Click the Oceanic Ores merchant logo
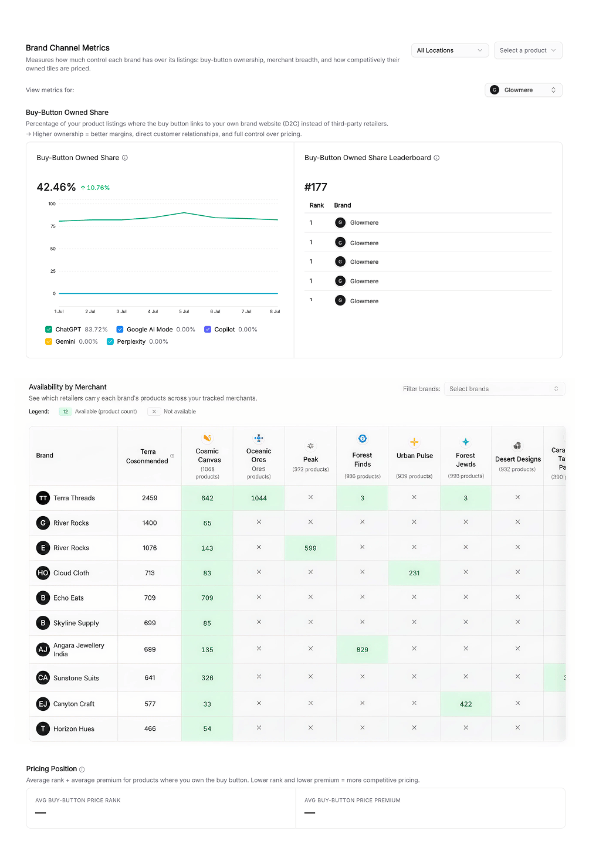Screen dimensions: 589x868 pyautogui.click(x=259, y=438)
